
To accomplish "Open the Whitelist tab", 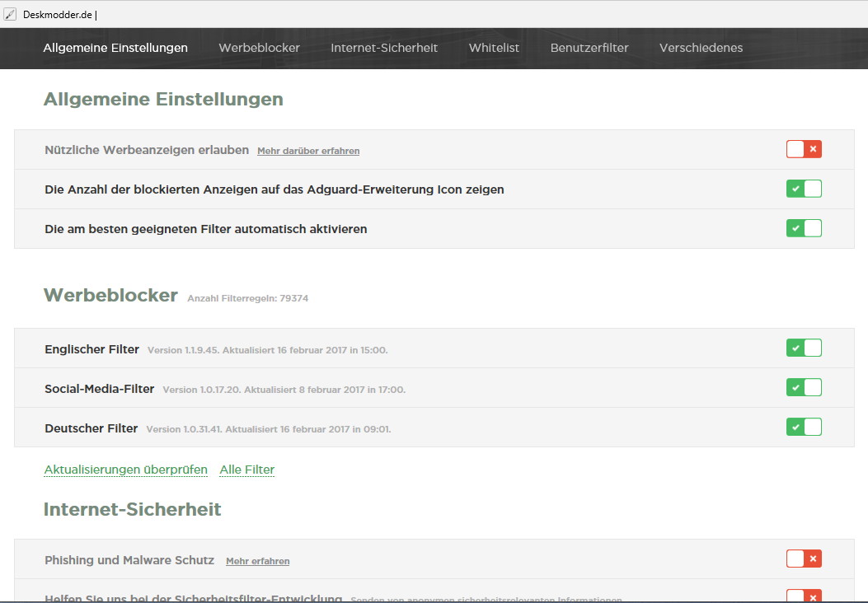I will click(494, 48).
